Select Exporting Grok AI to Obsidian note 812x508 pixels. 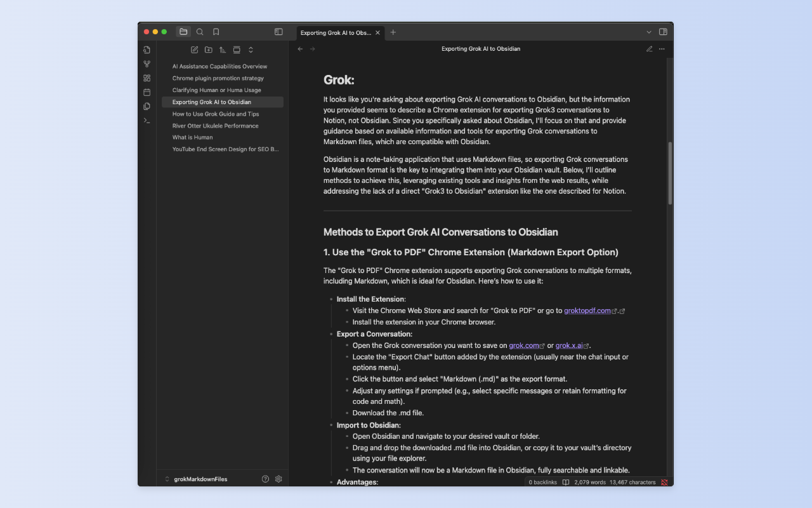pos(222,102)
